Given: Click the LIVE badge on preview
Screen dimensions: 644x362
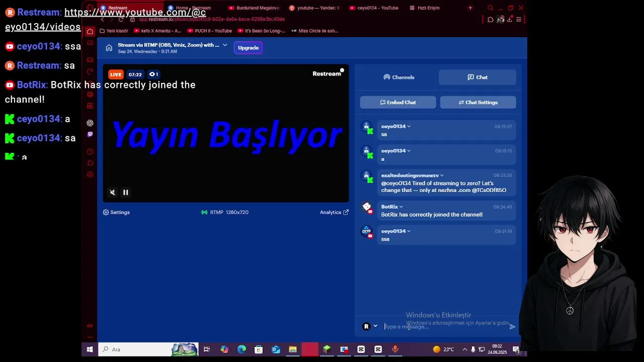Looking at the screenshot, I should pos(116,74).
